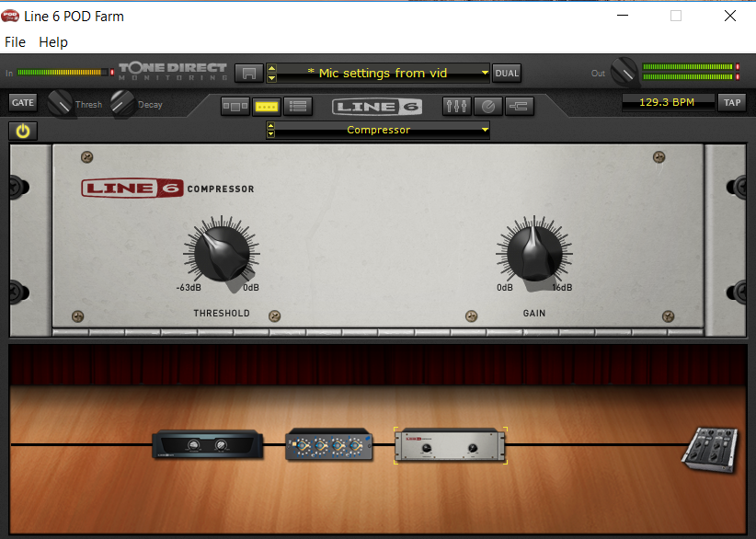Open the presets list view icon
Screen dimensions: 756x539
(298, 106)
